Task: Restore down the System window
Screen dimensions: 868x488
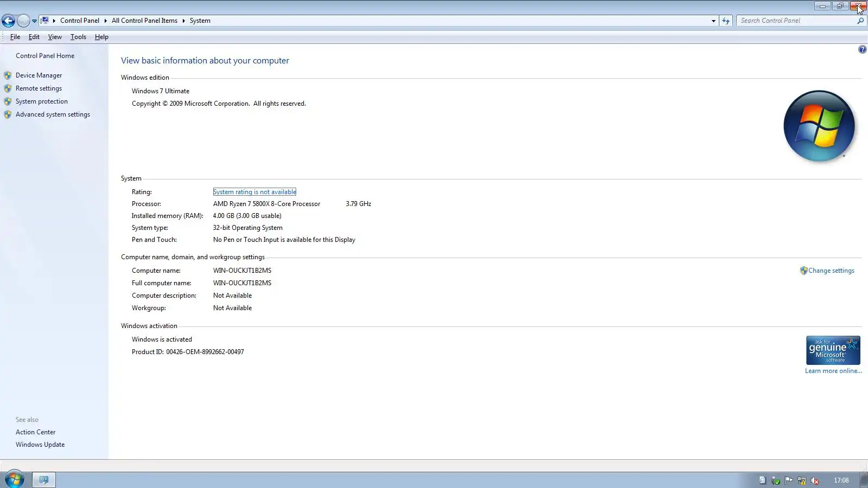Action: click(x=840, y=6)
